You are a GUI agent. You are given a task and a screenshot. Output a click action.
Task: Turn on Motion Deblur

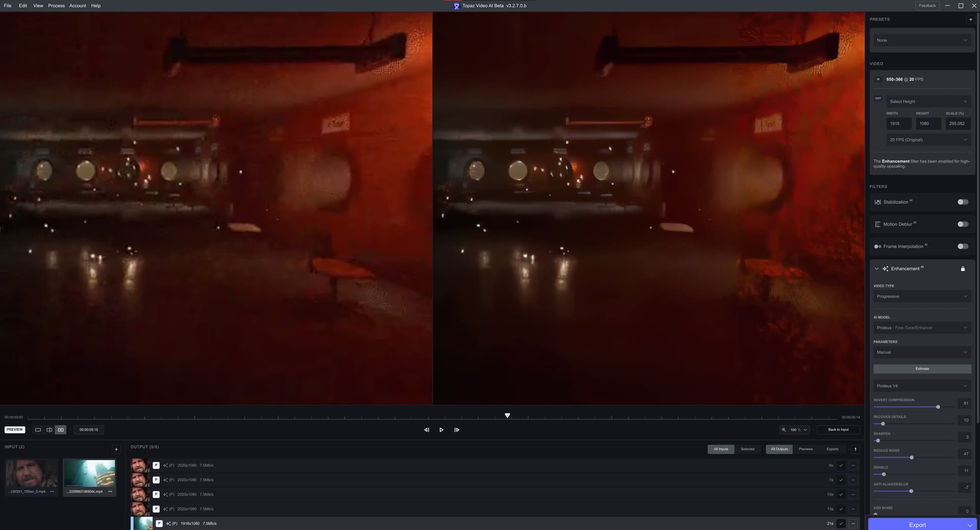click(963, 224)
